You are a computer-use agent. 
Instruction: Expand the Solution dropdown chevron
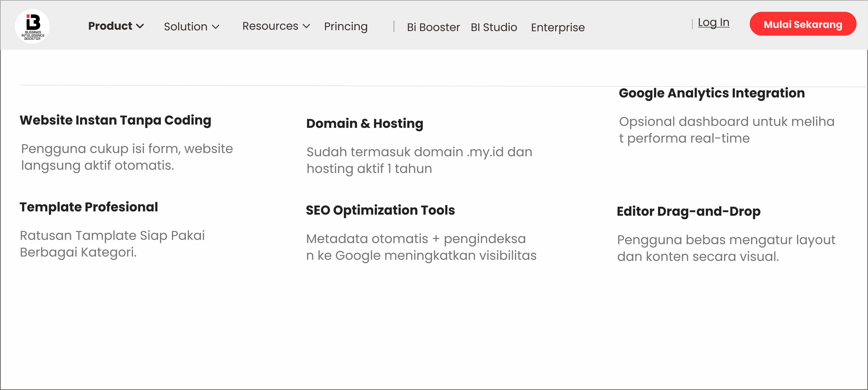(216, 27)
